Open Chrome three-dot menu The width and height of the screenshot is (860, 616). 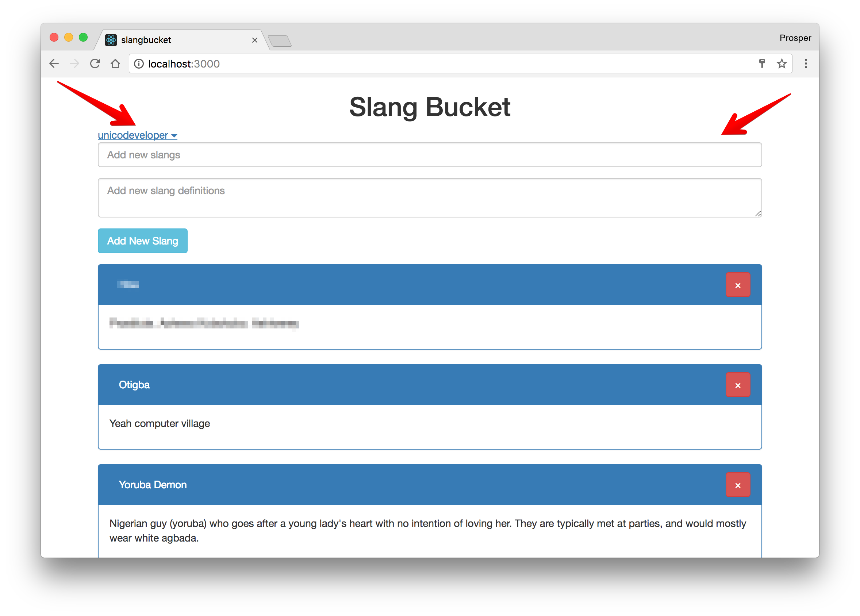pyautogui.click(x=806, y=64)
